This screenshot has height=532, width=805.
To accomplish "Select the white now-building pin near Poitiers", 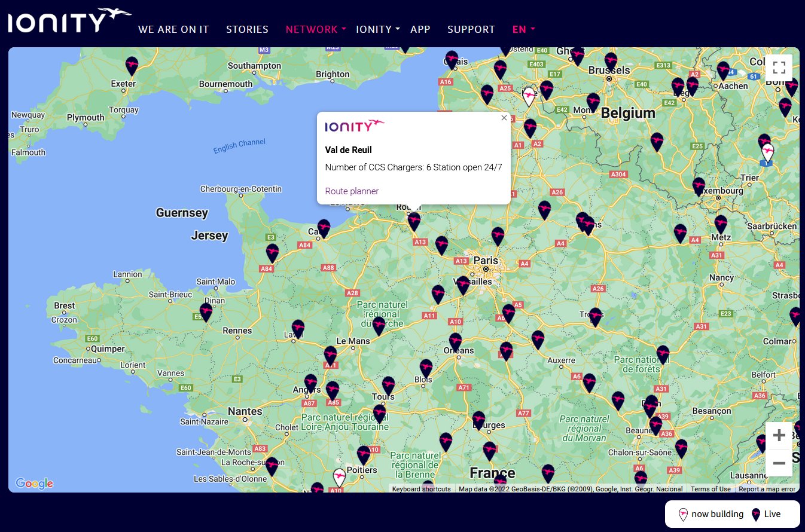I will (x=339, y=477).
